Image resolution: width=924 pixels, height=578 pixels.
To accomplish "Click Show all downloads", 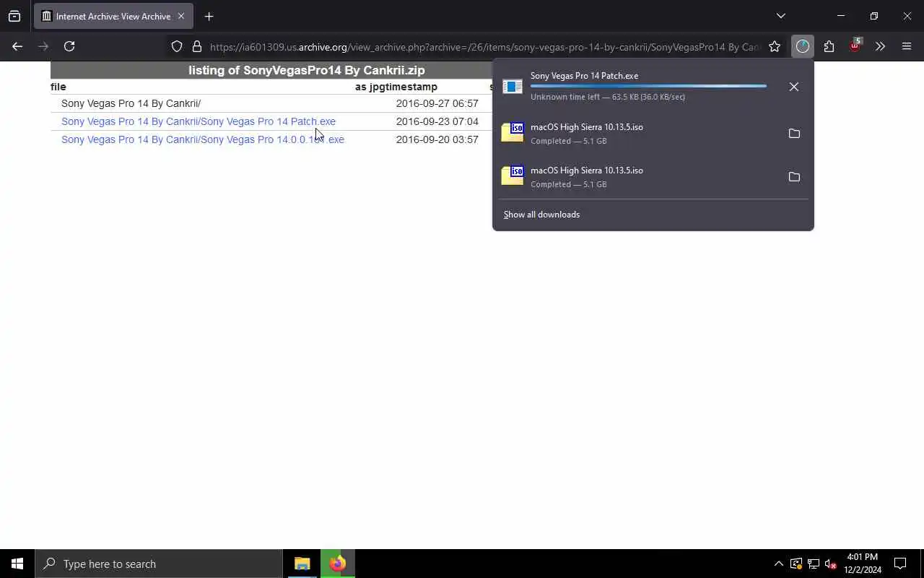I will click(541, 215).
